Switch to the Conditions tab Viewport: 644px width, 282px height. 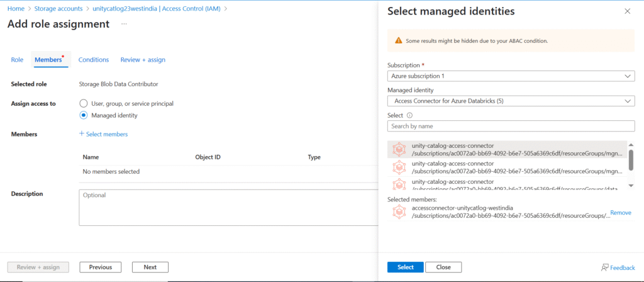pos(94,60)
